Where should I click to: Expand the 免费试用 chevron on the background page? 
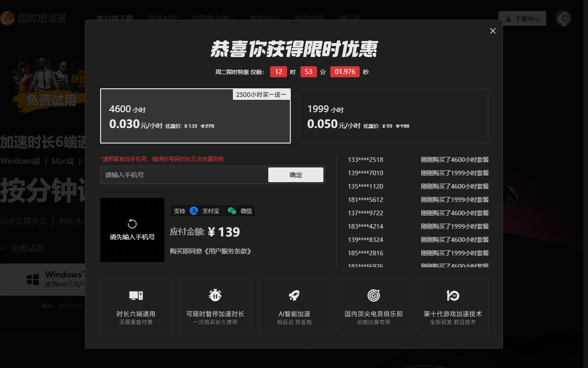coord(3,248)
